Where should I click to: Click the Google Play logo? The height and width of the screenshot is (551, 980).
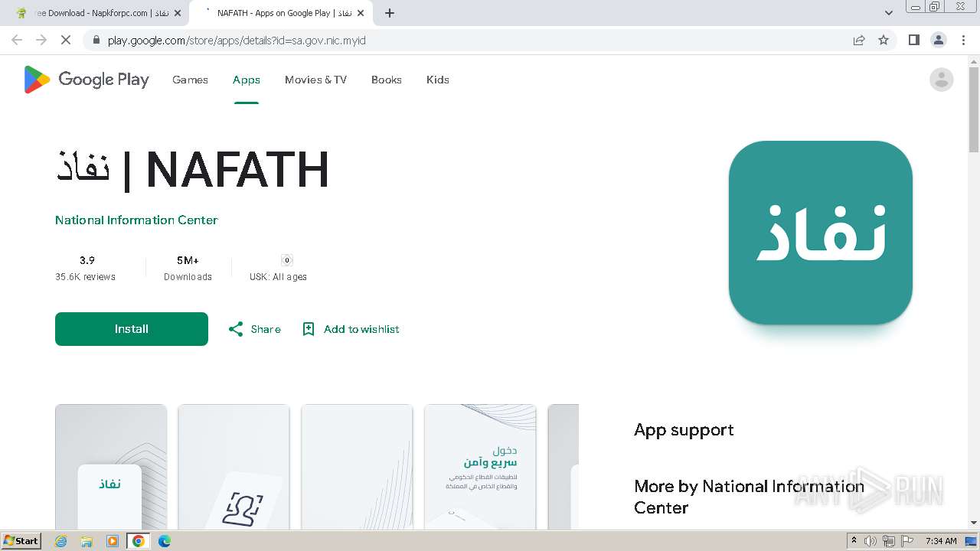click(x=87, y=80)
